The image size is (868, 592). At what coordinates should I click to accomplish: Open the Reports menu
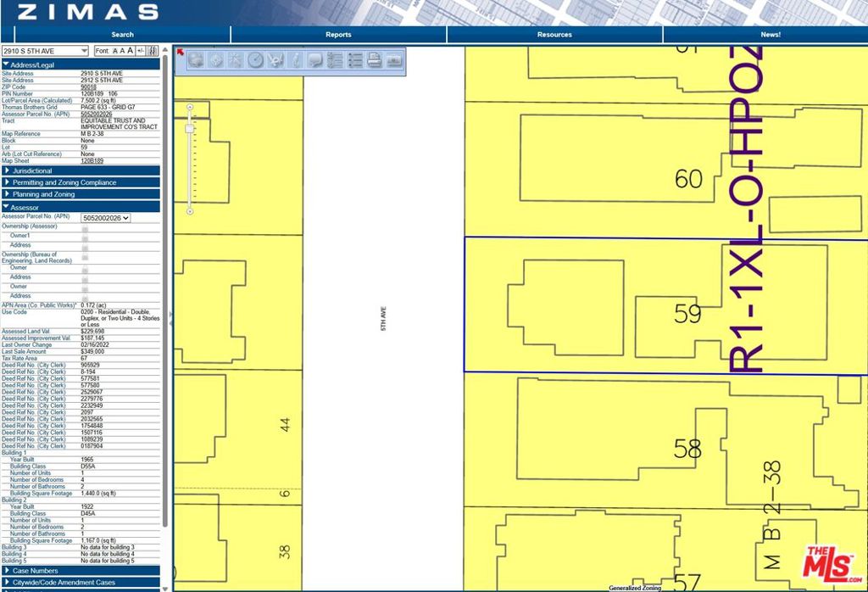click(x=338, y=35)
